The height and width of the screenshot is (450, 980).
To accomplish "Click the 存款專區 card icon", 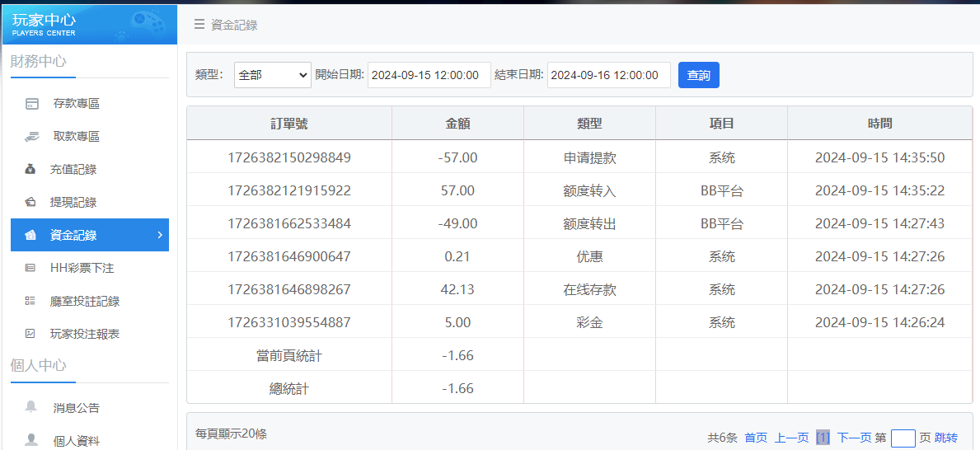I will 32,104.
